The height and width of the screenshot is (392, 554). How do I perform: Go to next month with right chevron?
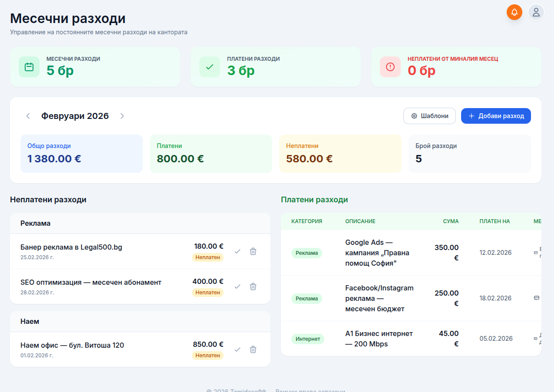point(122,116)
